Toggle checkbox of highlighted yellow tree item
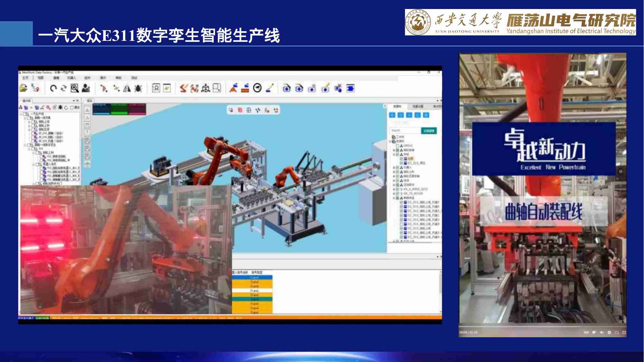The image size is (644, 362). [401, 159]
